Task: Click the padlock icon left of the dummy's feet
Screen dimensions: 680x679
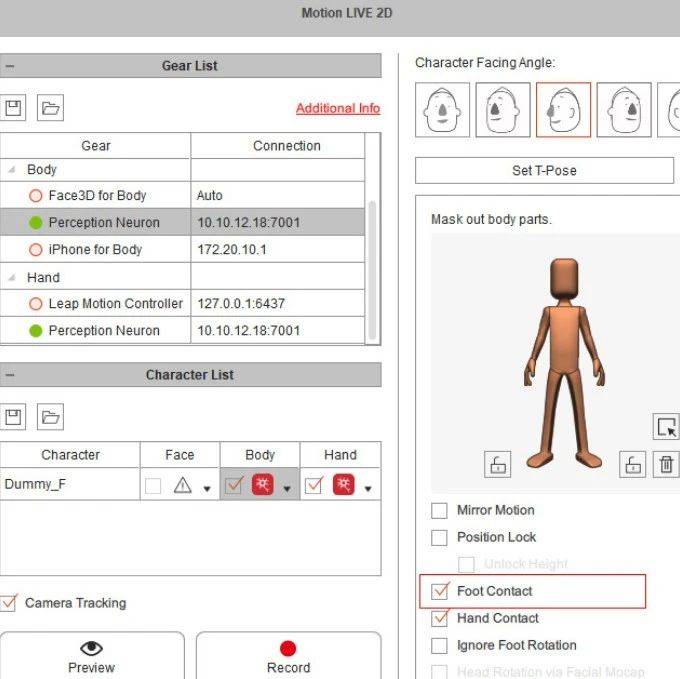Action: click(x=497, y=464)
